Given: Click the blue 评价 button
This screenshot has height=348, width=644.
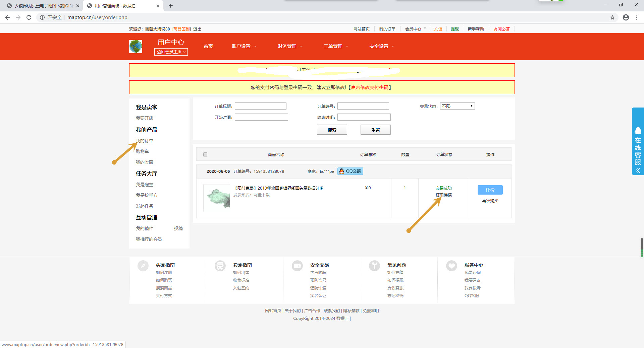Looking at the screenshot, I should coord(490,190).
